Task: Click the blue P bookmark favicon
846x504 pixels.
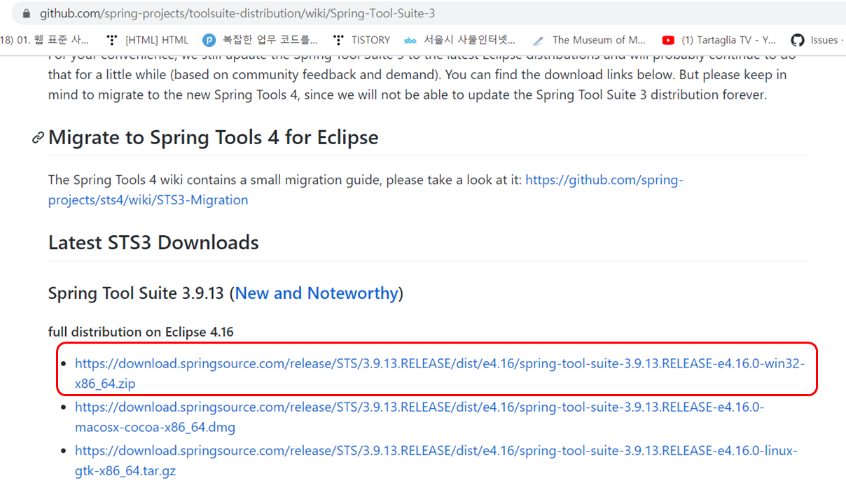Action: point(209,40)
